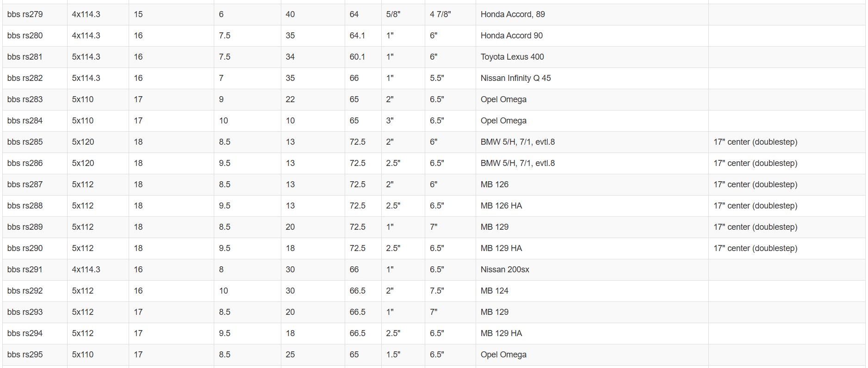Image resolution: width=868 pixels, height=368 pixels.
Task: Select 4x114.3 bolt pattern in rs291 row
Action: (98, 270)
